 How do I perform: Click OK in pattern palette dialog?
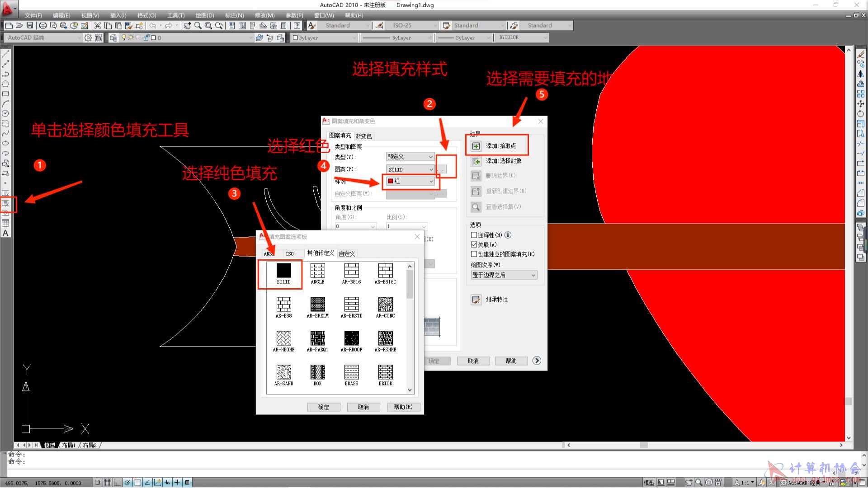point(324,407)
